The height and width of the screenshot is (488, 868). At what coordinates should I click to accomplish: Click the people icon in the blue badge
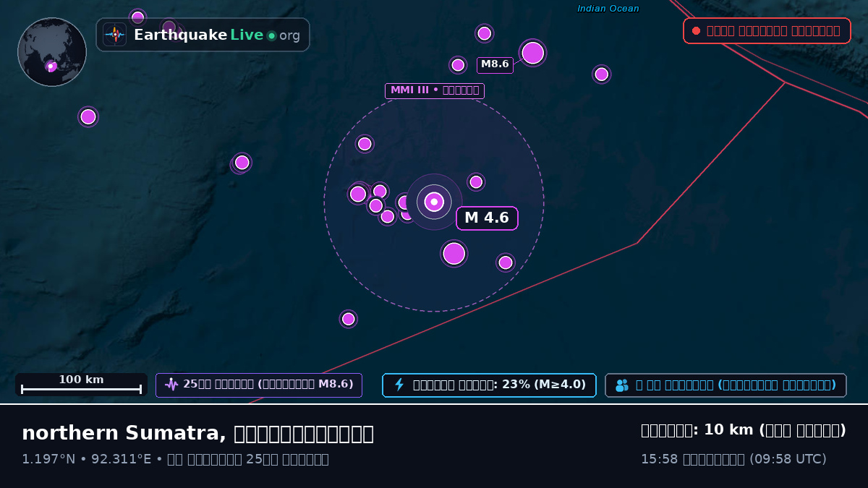pos(622,385)
